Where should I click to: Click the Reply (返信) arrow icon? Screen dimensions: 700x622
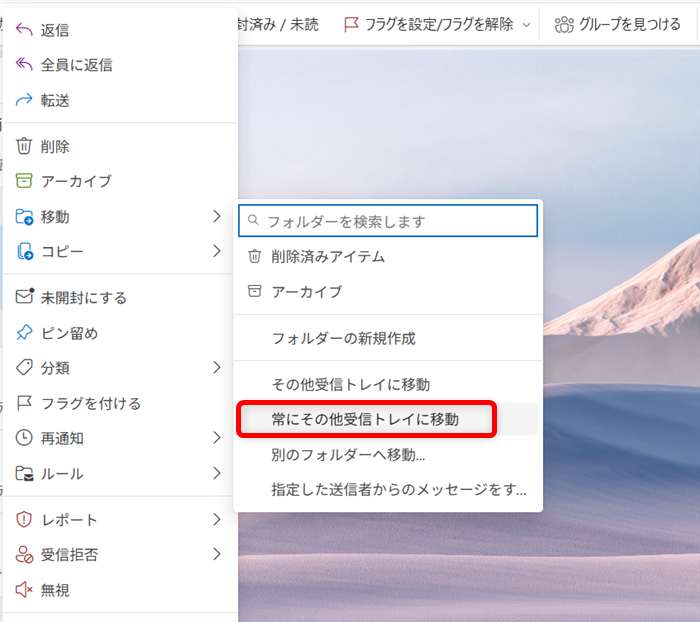click(25, 30)
